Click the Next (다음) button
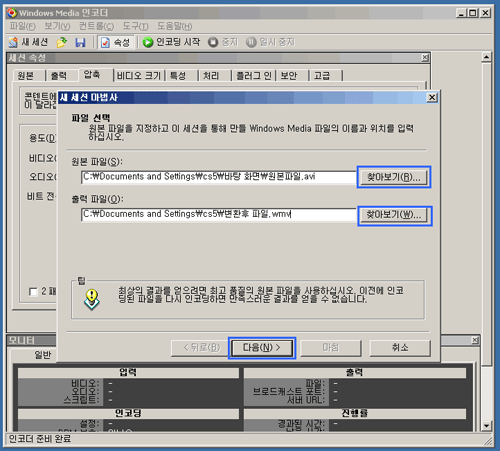The width and height of the screenshot is (500, 451). tap(262, 348)
